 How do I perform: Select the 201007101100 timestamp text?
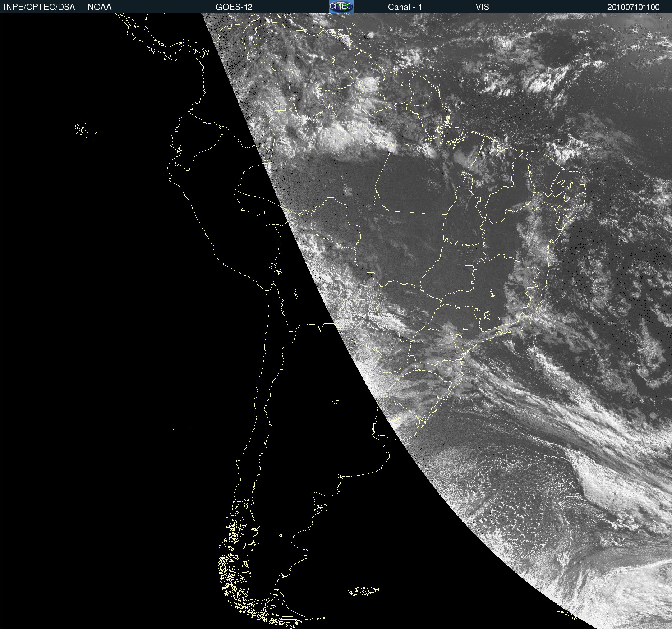[634, 7]
